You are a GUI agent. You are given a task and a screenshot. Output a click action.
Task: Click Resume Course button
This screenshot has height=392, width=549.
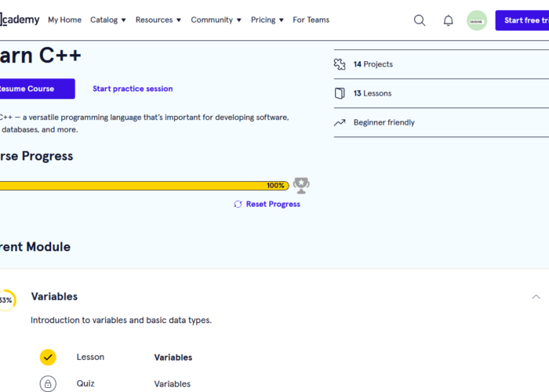click(37, 89)
